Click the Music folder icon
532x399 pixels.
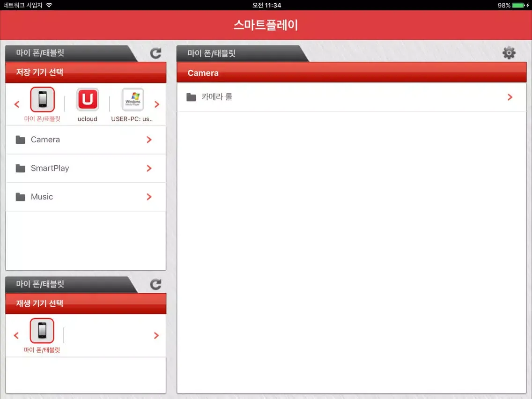point(20,197)
